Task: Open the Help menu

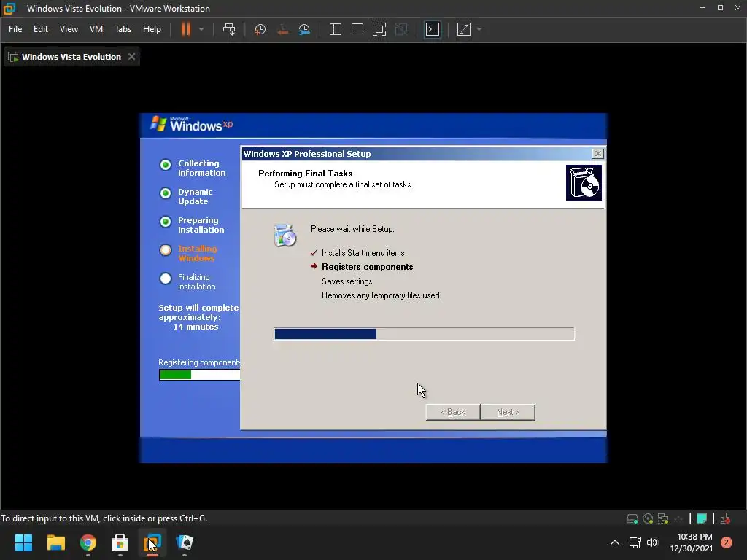Action: tap(152, 29)
